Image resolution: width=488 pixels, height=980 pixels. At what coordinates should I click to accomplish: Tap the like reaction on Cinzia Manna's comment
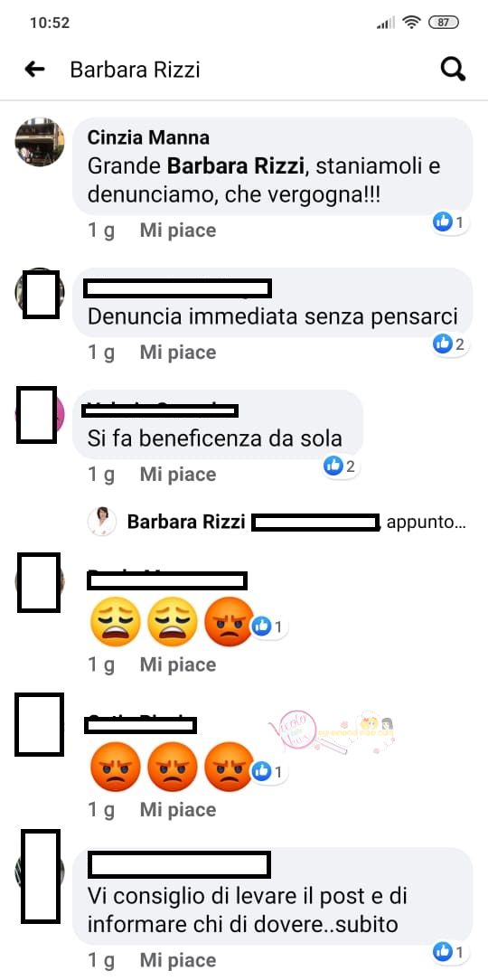pos(451,221)
